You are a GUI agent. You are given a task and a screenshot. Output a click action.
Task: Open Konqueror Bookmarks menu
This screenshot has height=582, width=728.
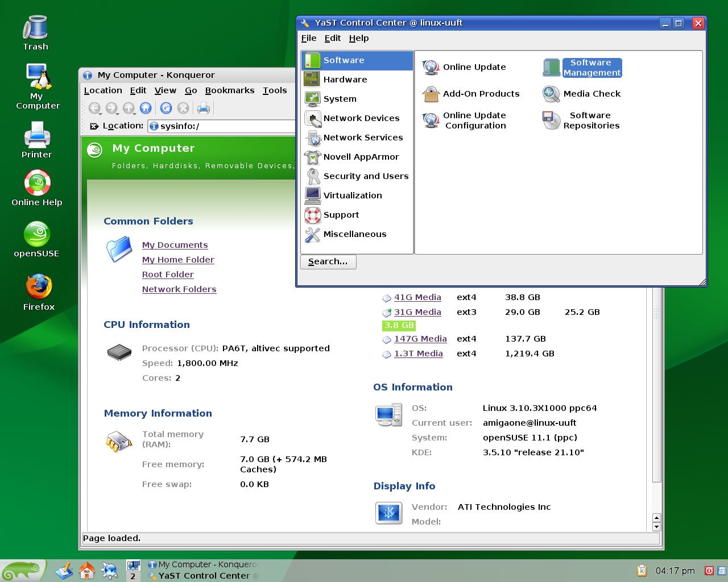(x=230, y=90)
